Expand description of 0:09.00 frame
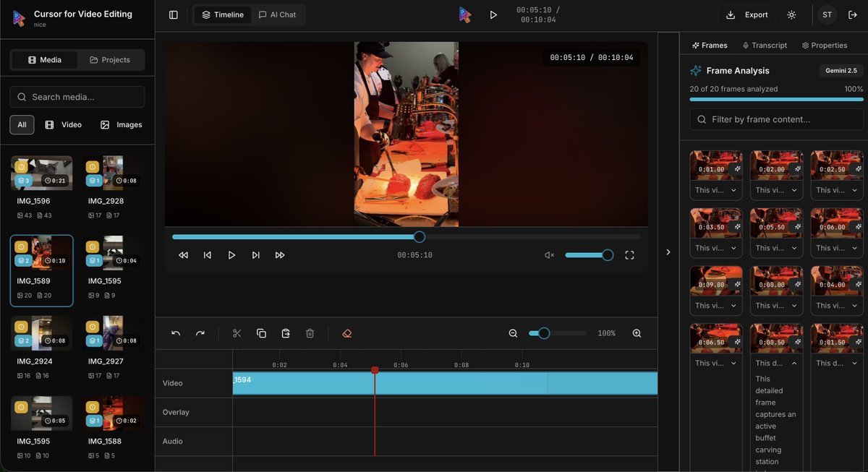The width and height of the screenshot is (868, 472). point(716,306)
